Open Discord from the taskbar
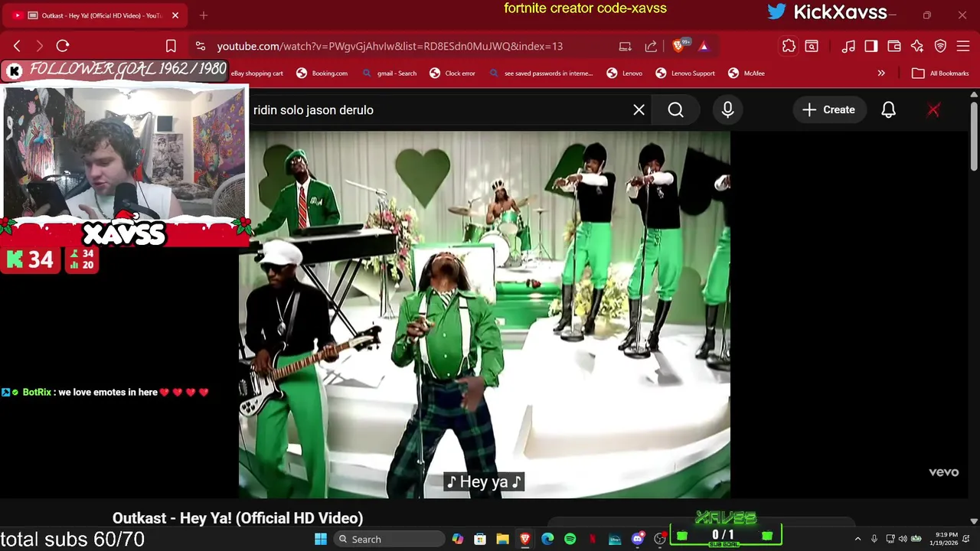The image size is (980, 551). (637, 539)
